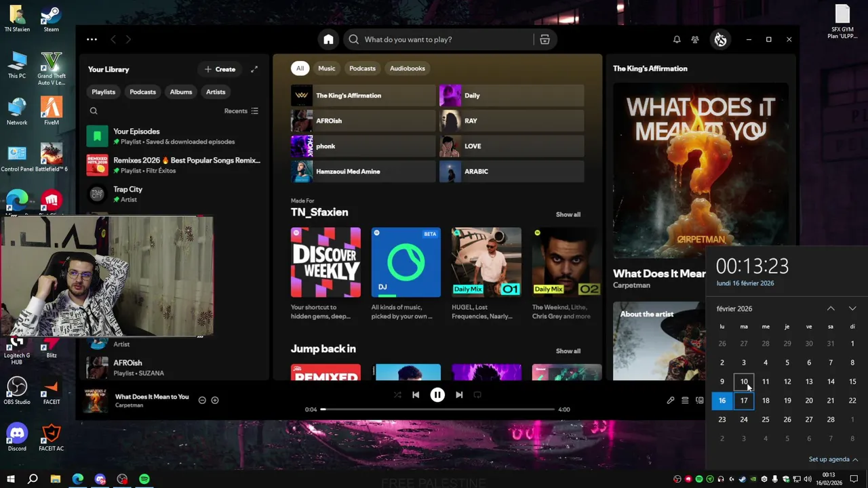
Task: Open Spotify taskbar icon
Action: coord(144,479)
